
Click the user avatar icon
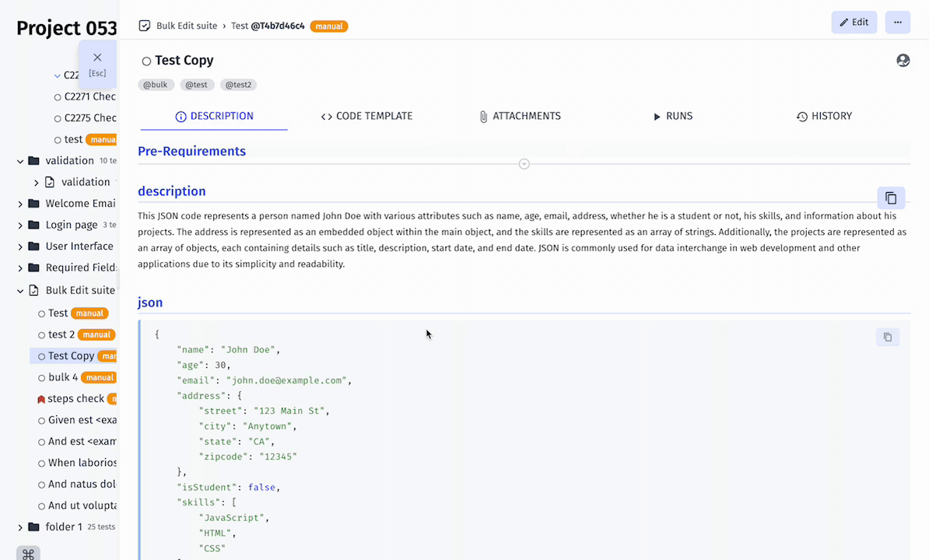903,61
